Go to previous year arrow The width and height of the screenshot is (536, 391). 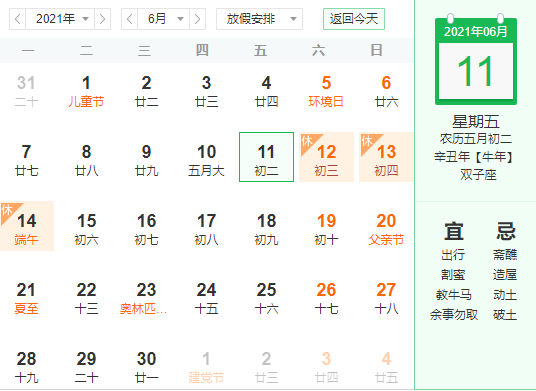[x=18, y=19]
